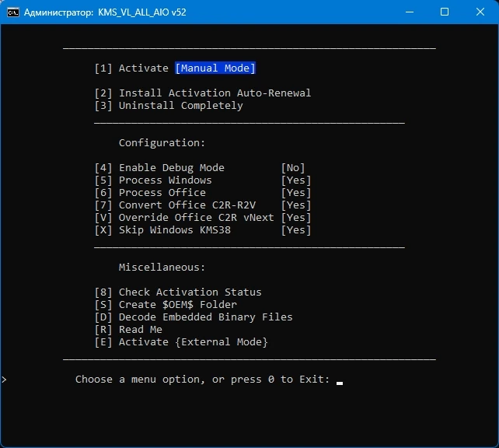The height and width of the screenshot is (448, 499).
Task: Close the KMS_VL_ALL_AIO console window
Action: [480, 12]
